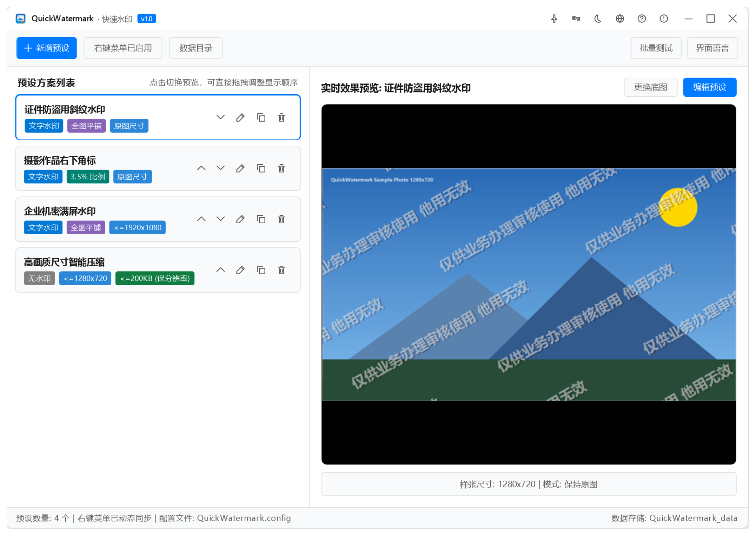Select the 高画质尺寸智能压缩 preset card

point(158,270)
